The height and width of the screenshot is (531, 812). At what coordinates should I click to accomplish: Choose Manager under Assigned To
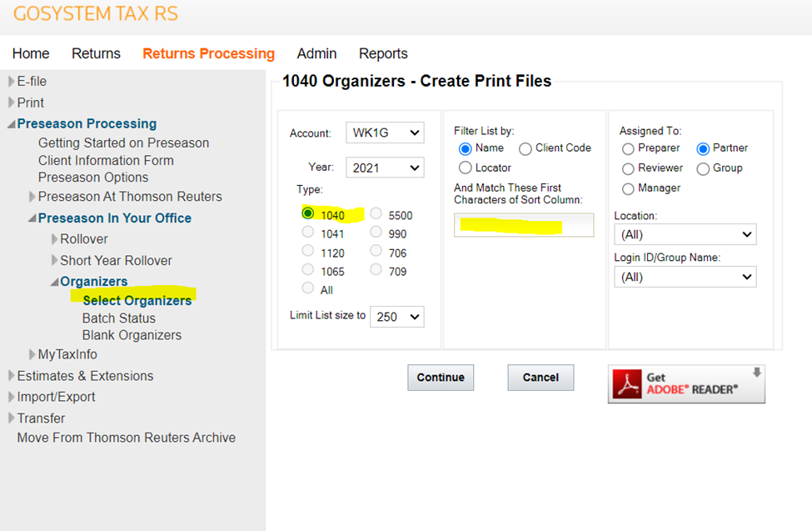coord(628,188)
